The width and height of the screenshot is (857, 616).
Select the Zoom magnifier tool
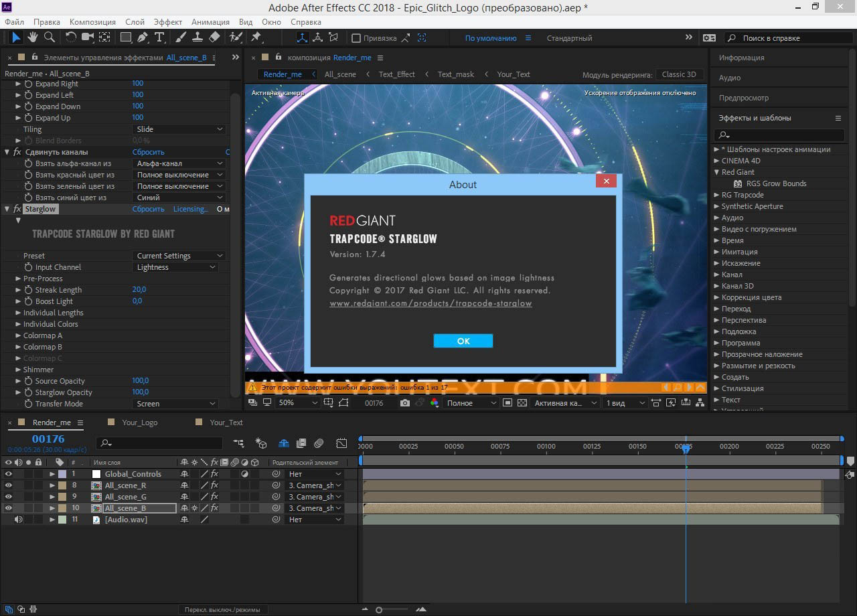(x=50, y=37)
